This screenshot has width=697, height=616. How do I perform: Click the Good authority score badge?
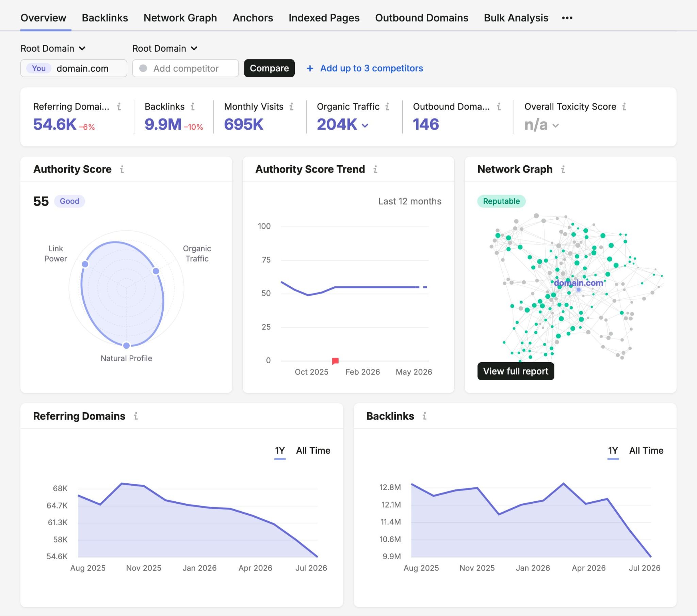tap(69, 201)
